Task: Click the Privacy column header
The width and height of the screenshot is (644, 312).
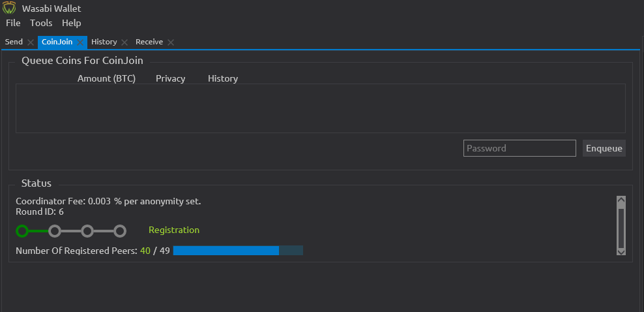Action: click(170, 78)
